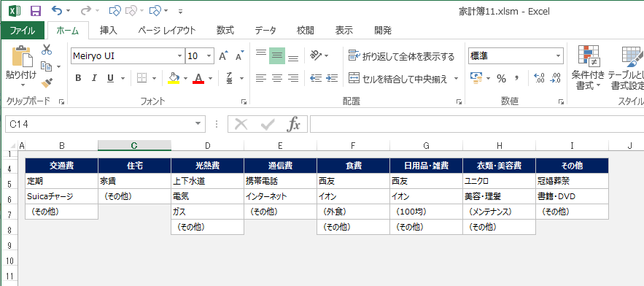644x286 pixels.
Task: Click the Redo arrow icon
Action: click(85, 11)
